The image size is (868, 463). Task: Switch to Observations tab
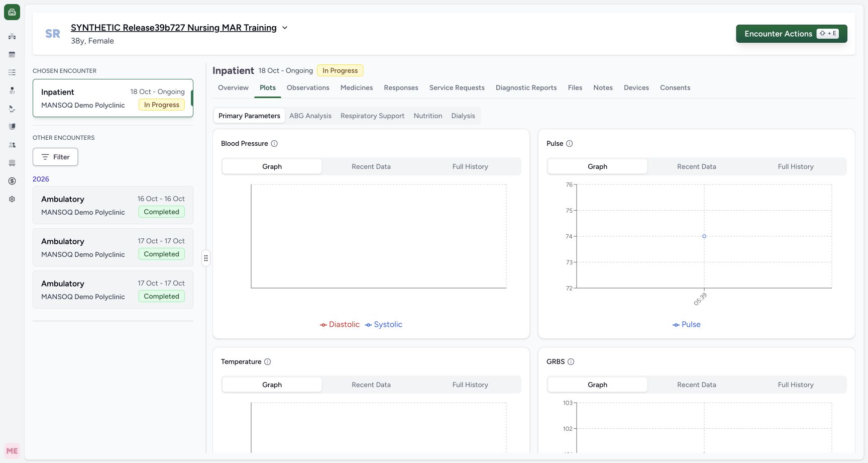click(x=308, y=87)
